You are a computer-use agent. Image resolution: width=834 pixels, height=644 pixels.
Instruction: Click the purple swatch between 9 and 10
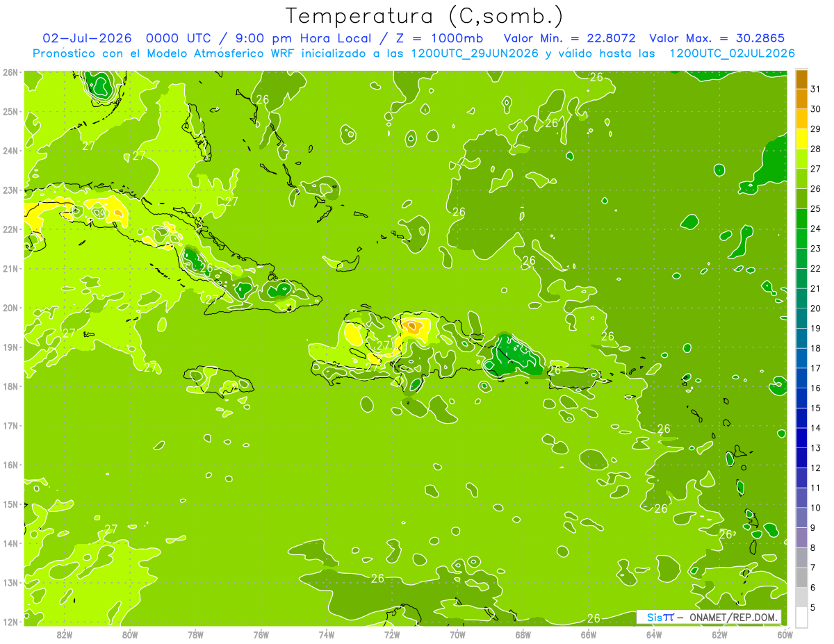tap(801, 518)
